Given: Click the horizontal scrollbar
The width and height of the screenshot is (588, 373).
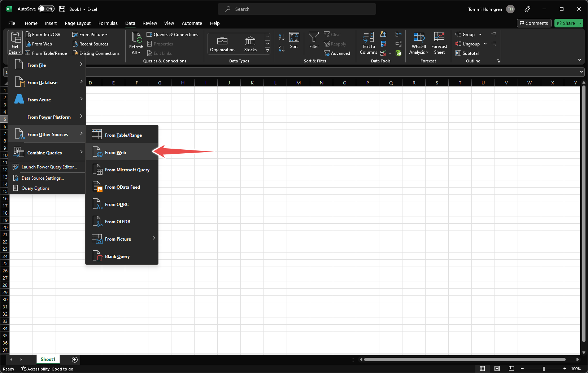Looking at the screenshot, I should pos(465,359).
